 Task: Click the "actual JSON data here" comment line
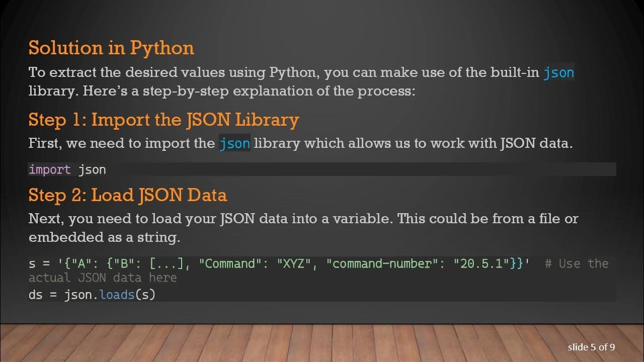[103, 278]
